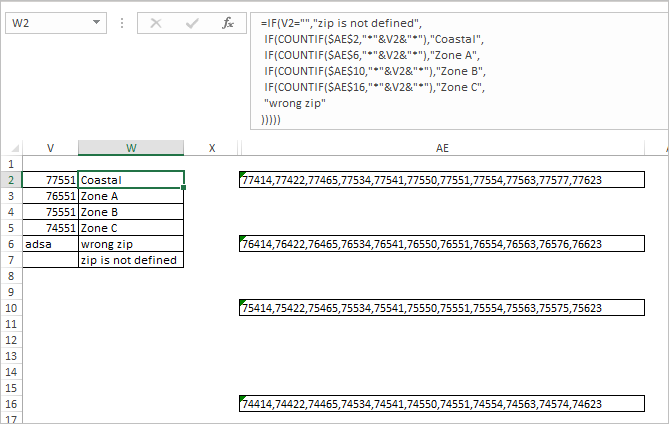
Task: Open the Insert Function fx dialog
Action: 228,23
